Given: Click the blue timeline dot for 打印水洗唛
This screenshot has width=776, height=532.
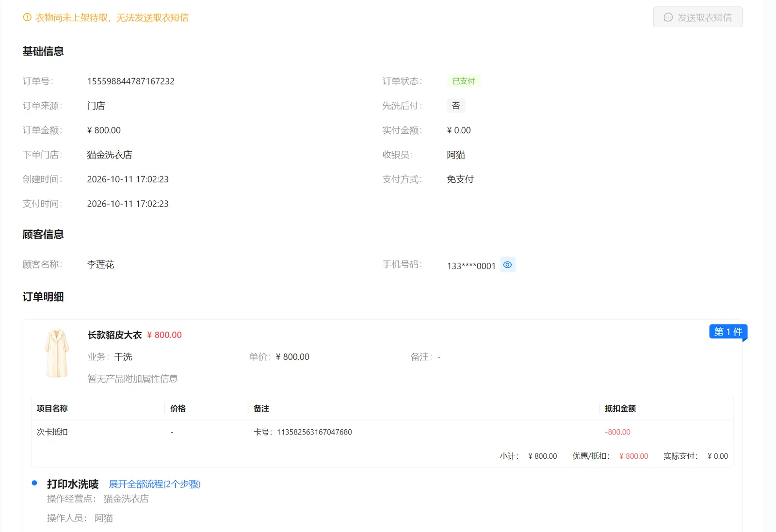Looking at the screenshot, I should tap(34, 483).
